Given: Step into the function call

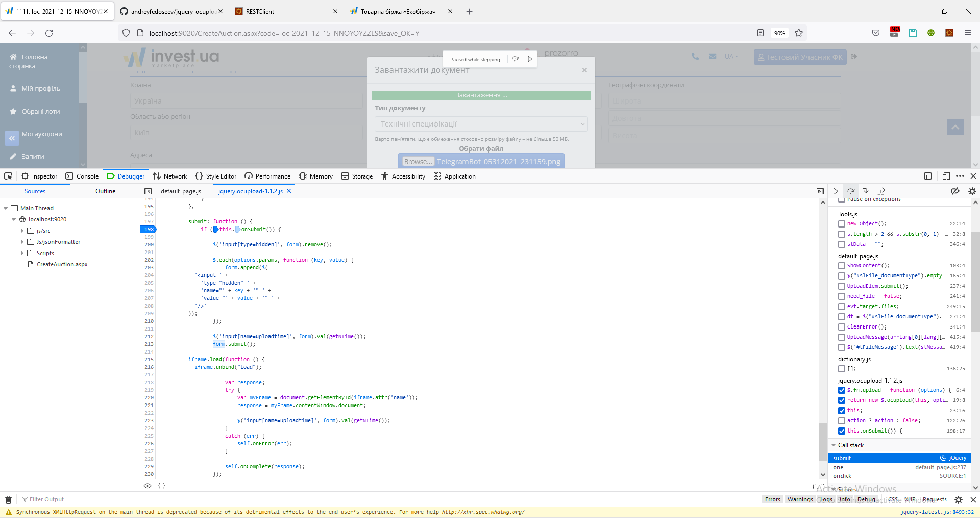Looking at the screenshot, I should click(866, 191).
